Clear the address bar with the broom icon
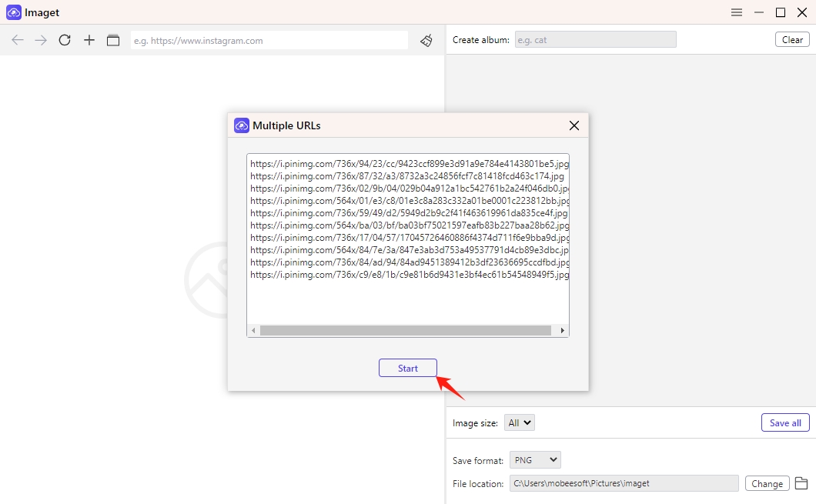816x504 pixels. [426, 40]
